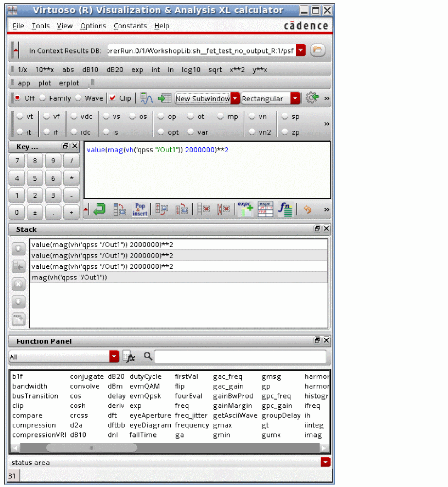
Task: Click the erplot button
Action: click(x=69, y=83)
